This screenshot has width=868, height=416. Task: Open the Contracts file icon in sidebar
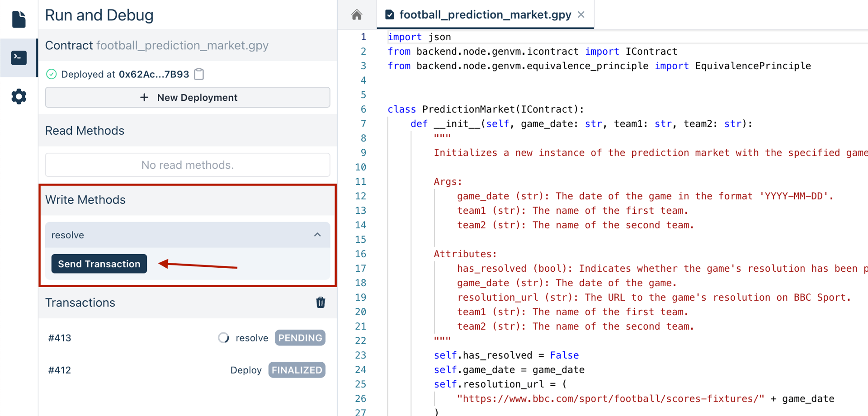[x=19, y=19]
